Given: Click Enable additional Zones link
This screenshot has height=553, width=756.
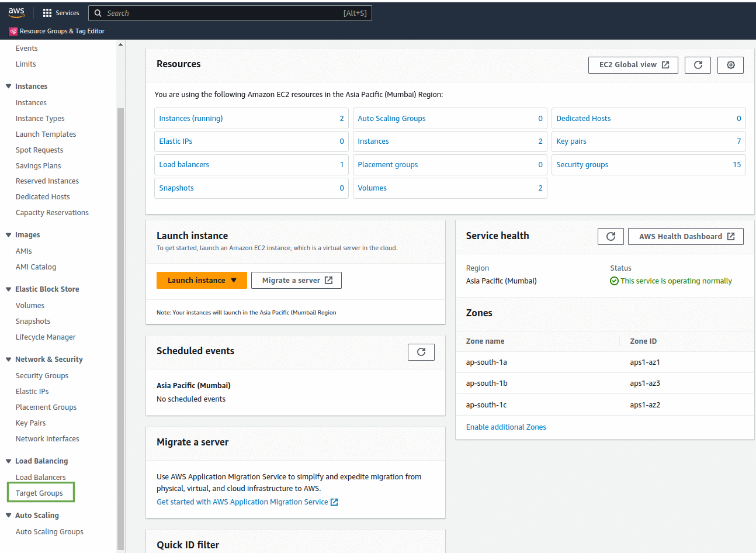Looking at the screenshot, I should coord(506,427).
